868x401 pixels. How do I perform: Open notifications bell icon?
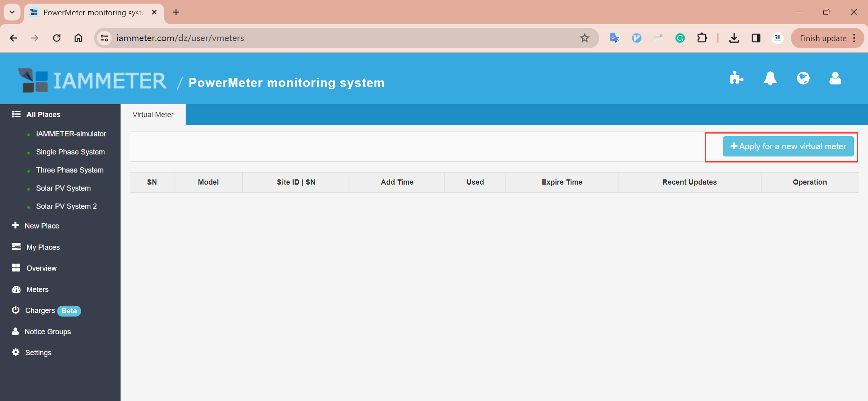[x=770, y=78]
